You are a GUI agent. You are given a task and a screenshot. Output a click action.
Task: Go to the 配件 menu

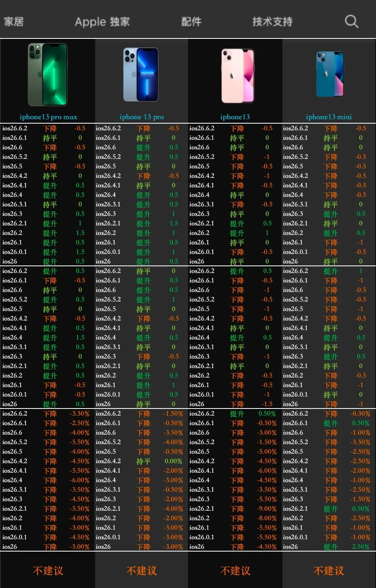pyautogui.click(x=191, y=21)
